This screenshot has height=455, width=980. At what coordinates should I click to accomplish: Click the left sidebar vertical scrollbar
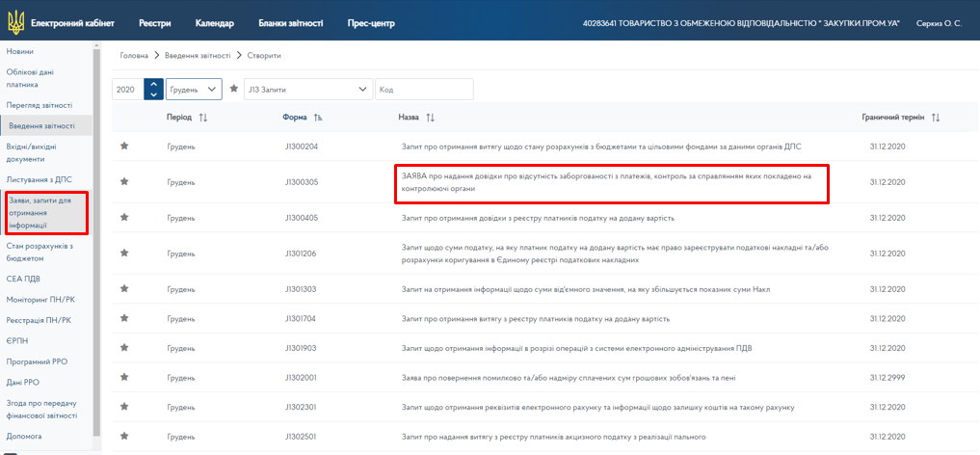click(x=96, y=241)
